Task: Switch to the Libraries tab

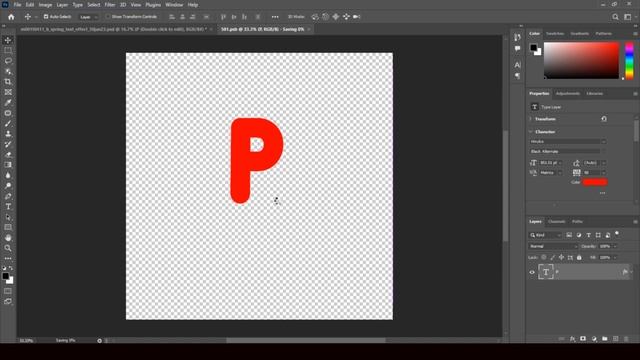Action: (x=595, y=93)
